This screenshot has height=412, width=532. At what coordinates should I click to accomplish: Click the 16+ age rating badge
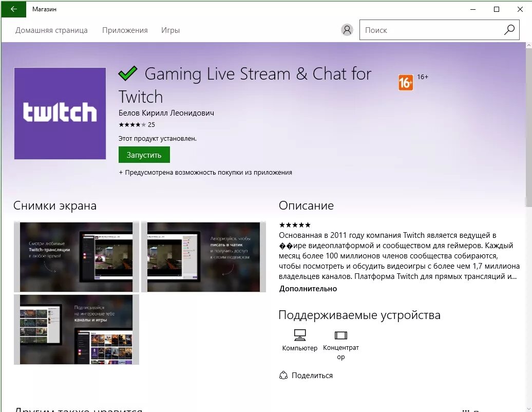[x=406, y=83]
